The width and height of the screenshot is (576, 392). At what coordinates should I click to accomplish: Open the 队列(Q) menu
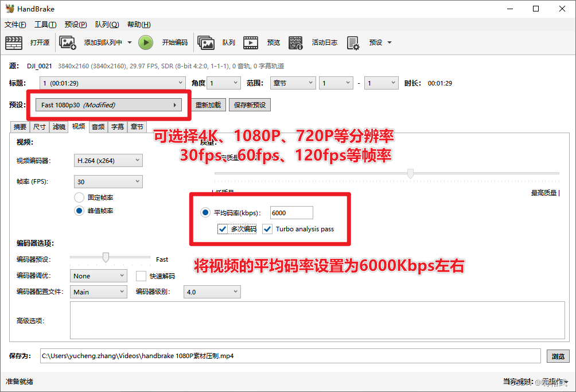[107, 25]
